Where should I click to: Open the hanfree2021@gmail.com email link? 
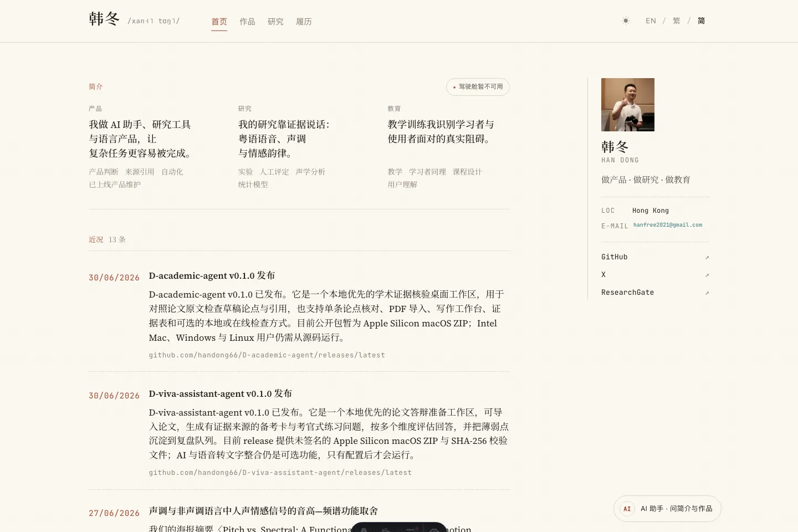pyautogui.click(x=668, y=225)
